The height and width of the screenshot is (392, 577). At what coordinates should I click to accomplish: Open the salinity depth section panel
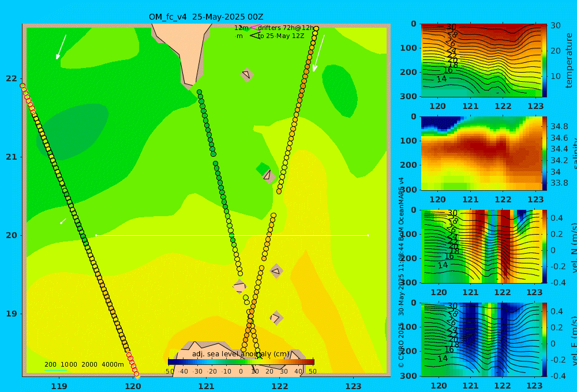[x=481, y=153]
